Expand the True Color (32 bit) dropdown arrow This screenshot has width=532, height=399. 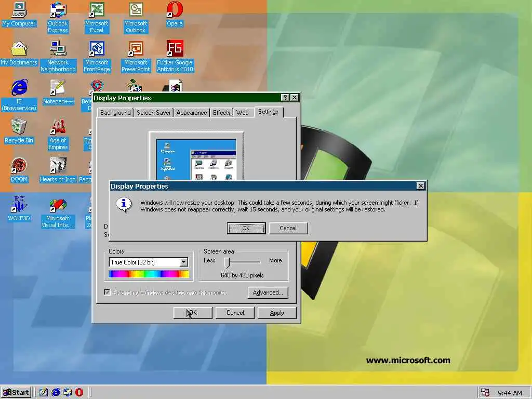(x=183, y=262)
